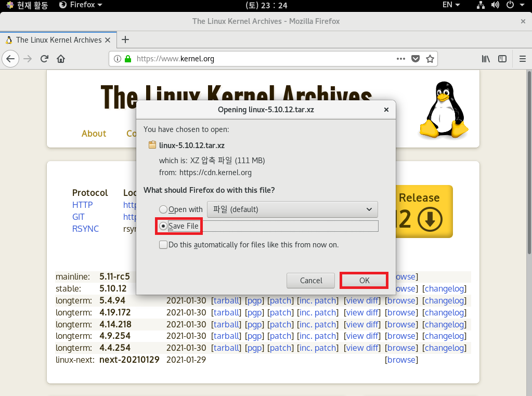
Task: Open the changelog link for longterm 5.4.94
Action: [445, 301]
